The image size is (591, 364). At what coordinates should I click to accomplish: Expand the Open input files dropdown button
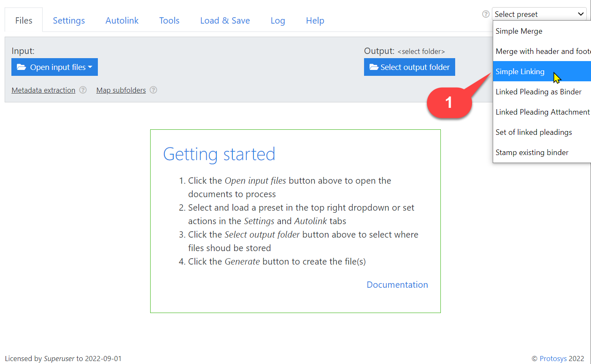click(54, 67)
